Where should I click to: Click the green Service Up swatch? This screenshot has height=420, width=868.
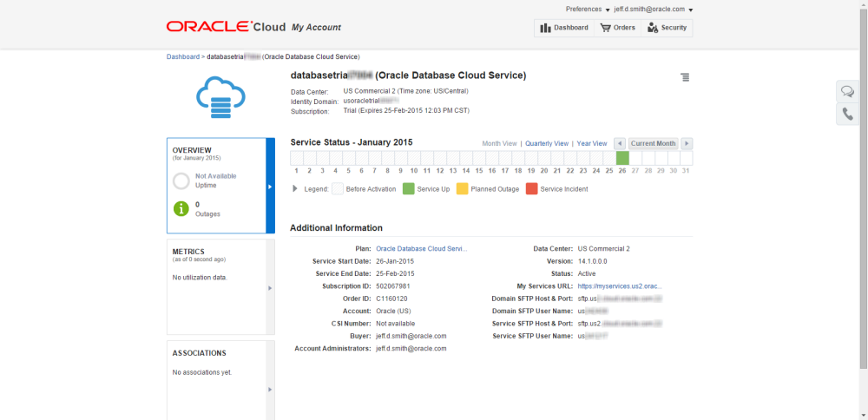coord(409,188)
